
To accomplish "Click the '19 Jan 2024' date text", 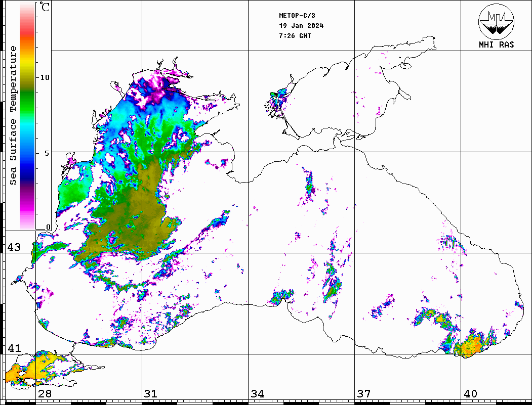I will pyautogui.click(x=301, y=26).
